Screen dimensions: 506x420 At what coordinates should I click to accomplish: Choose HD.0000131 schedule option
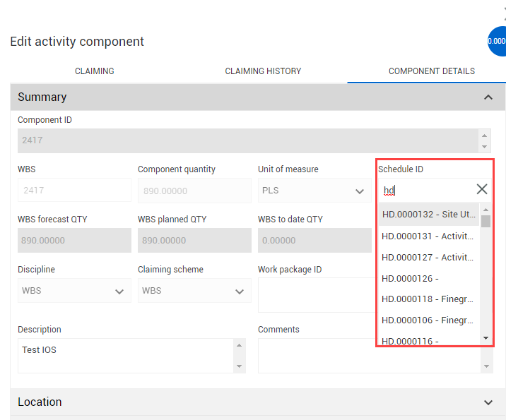428,236
